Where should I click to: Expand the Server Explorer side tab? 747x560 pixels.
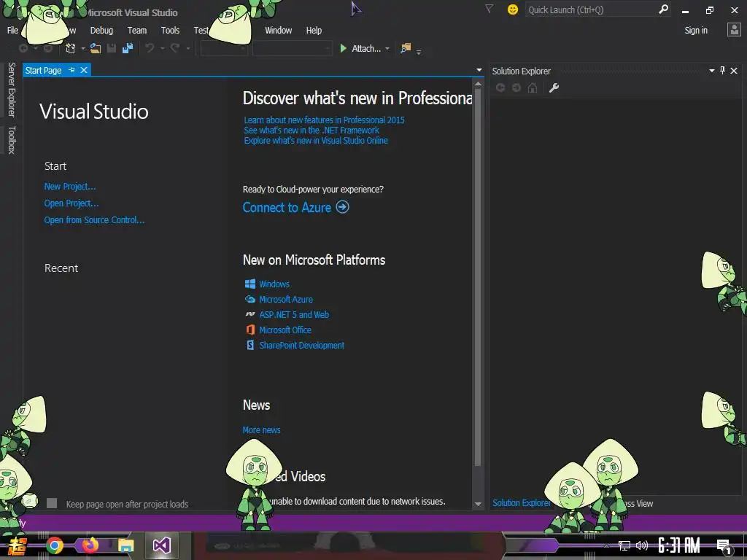[x=12, y=90]
